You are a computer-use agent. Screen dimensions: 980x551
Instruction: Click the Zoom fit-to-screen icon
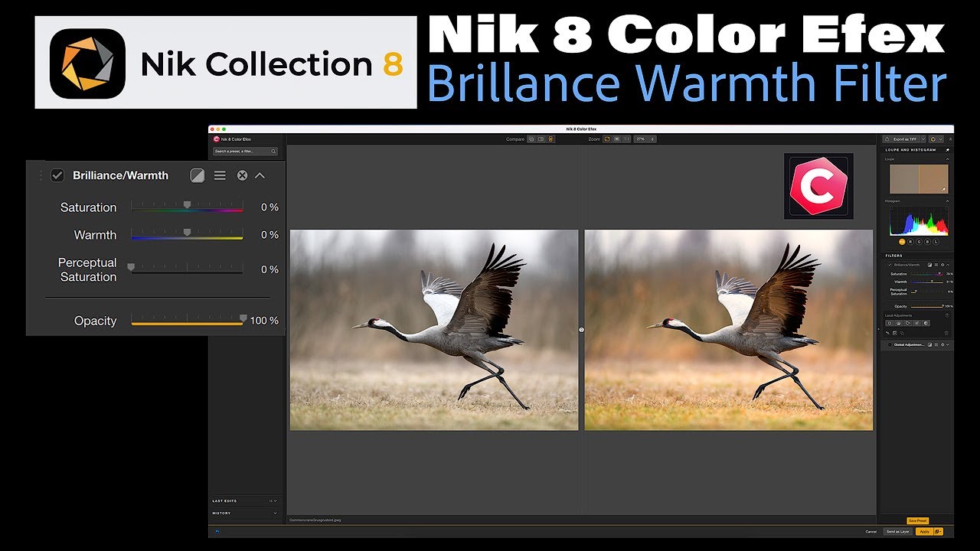607,139
